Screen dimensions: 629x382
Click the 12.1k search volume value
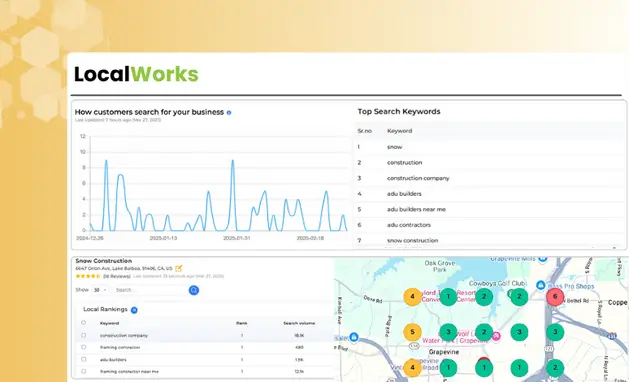click(299, 372)
